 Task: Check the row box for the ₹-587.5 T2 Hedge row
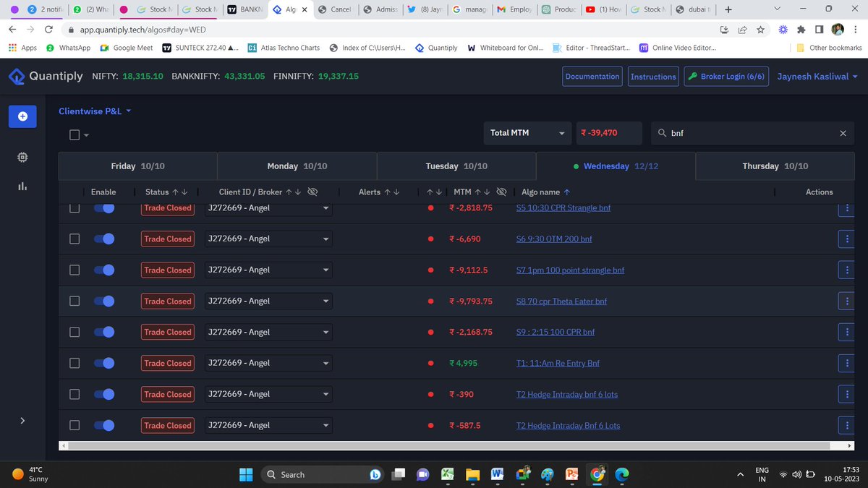(x=75, y=425)
